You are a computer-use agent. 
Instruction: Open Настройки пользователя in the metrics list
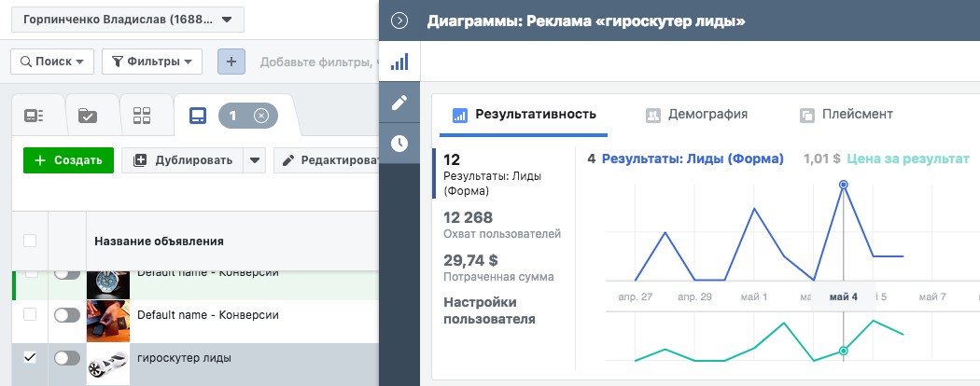[x=489, y=311]
